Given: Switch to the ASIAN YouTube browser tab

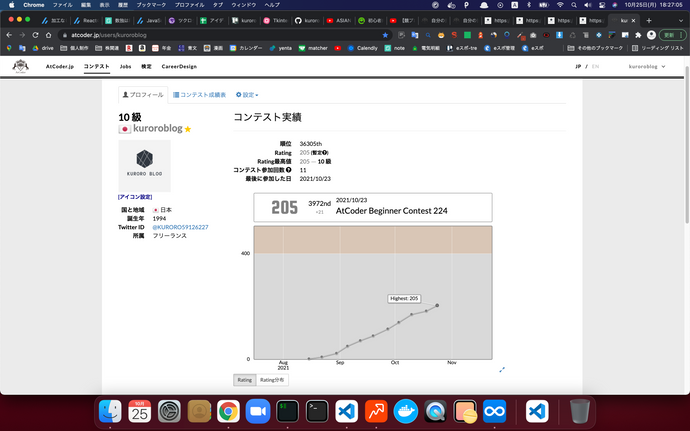Looking at the screenshot, I should (x=339, y=20).
